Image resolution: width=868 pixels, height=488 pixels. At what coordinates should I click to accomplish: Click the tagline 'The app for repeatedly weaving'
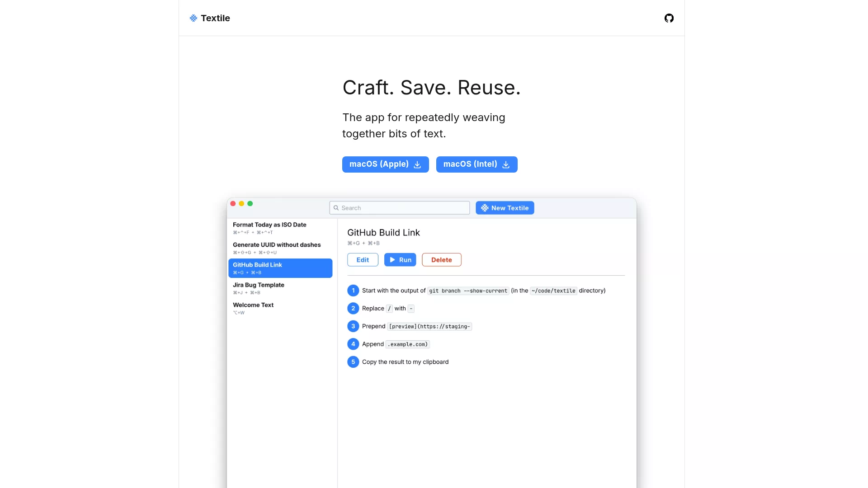click(424, 117)
